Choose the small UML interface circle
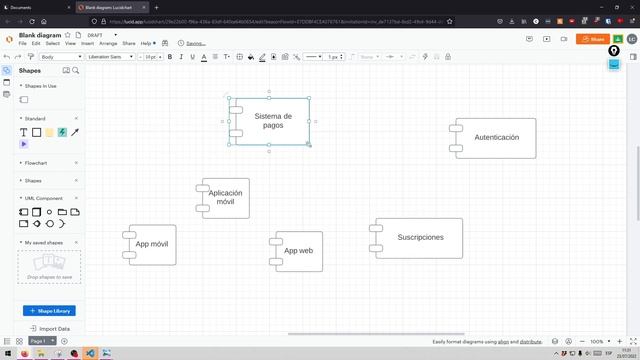Image resolution: width=640 pixels, height=360 pixels. (x=49, y=212)
